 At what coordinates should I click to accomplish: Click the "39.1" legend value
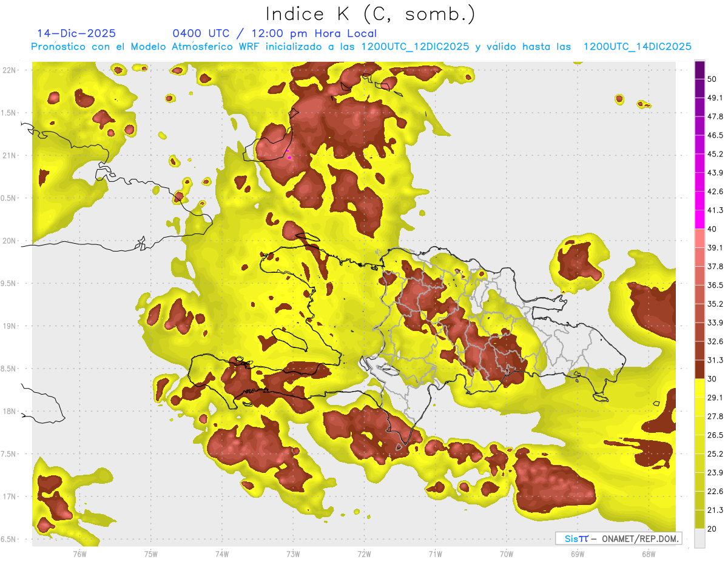click(715, 248)
